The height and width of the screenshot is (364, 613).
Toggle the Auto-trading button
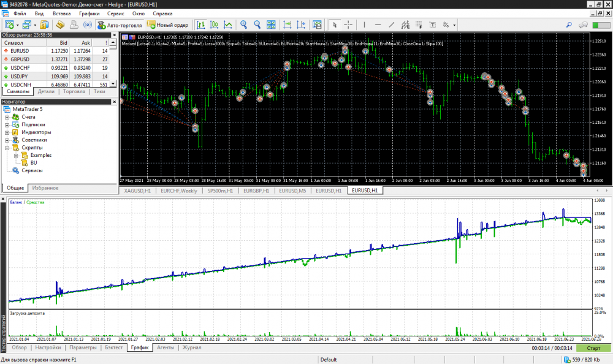(x=120, y=25)
